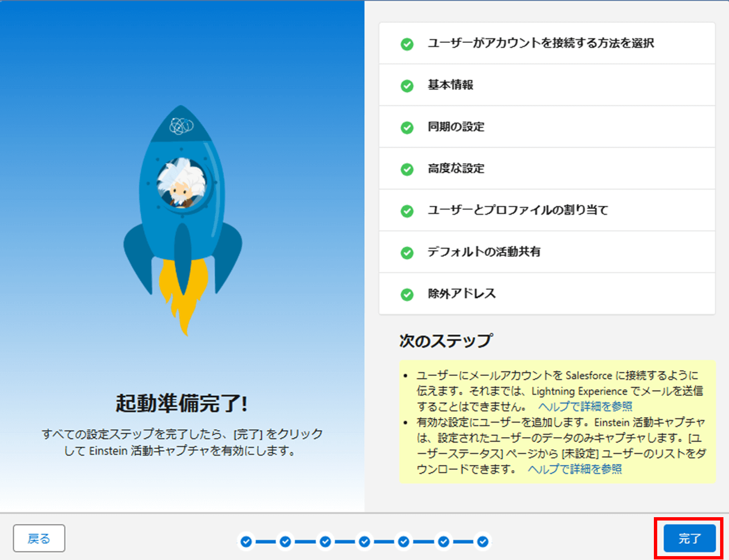Screen dimensions: 729x560
Task: Click the first progress dot in the bottom stepper
Action: [x=245, y=540]
